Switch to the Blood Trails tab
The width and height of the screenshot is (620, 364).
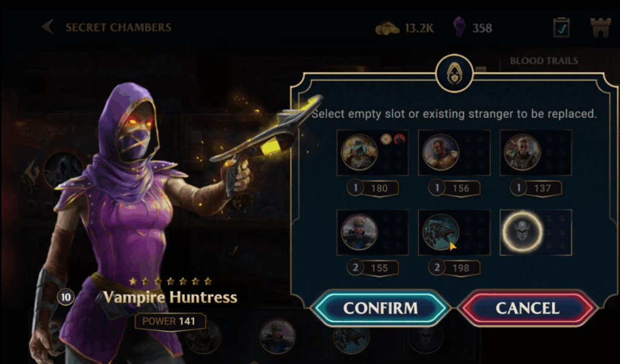(x=544, y=61)
